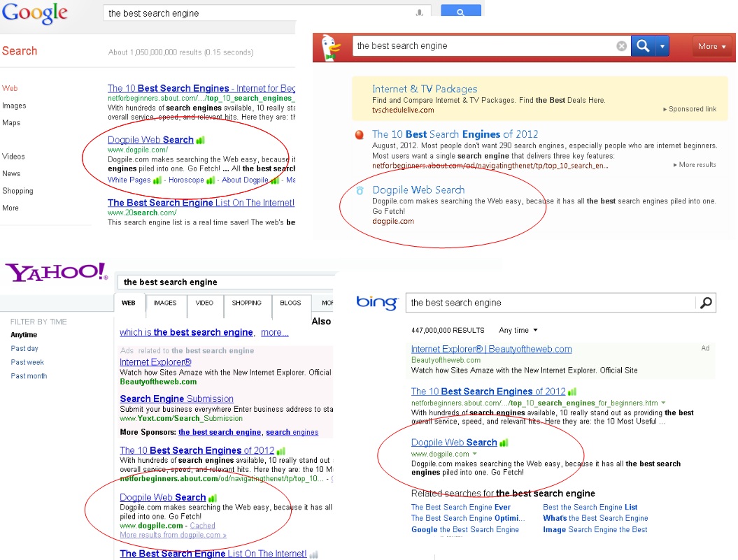Expand arrow beside Bing netforbeginners URL
The height and width of the screenshot is (560, 738).
[663, 403]
